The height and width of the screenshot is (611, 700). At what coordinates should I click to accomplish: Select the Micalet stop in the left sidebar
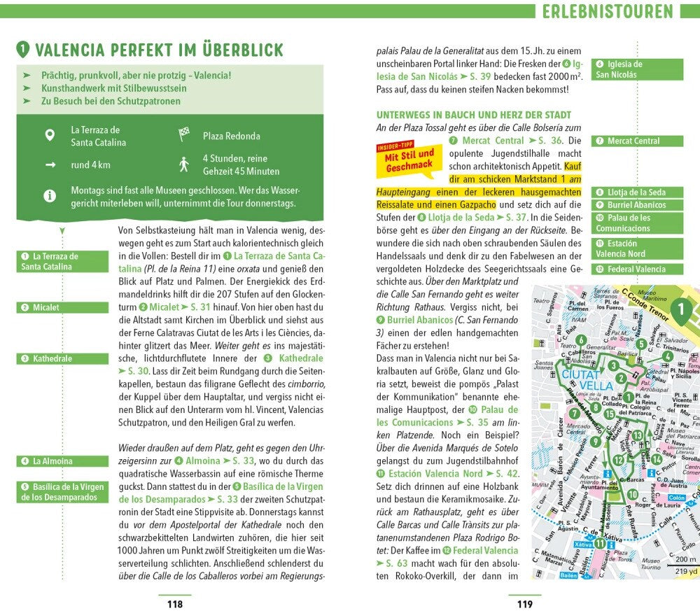pyautogui.click(x=62, y=307)
